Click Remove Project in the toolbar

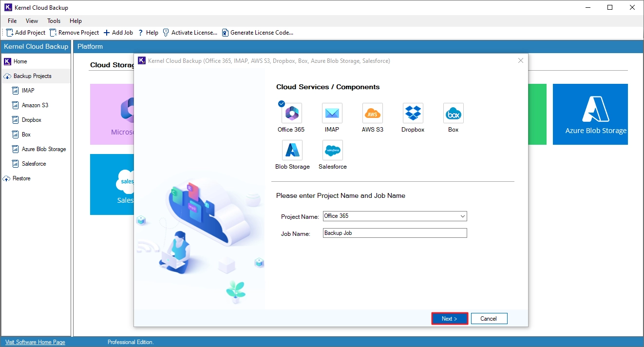click(74, 33)
